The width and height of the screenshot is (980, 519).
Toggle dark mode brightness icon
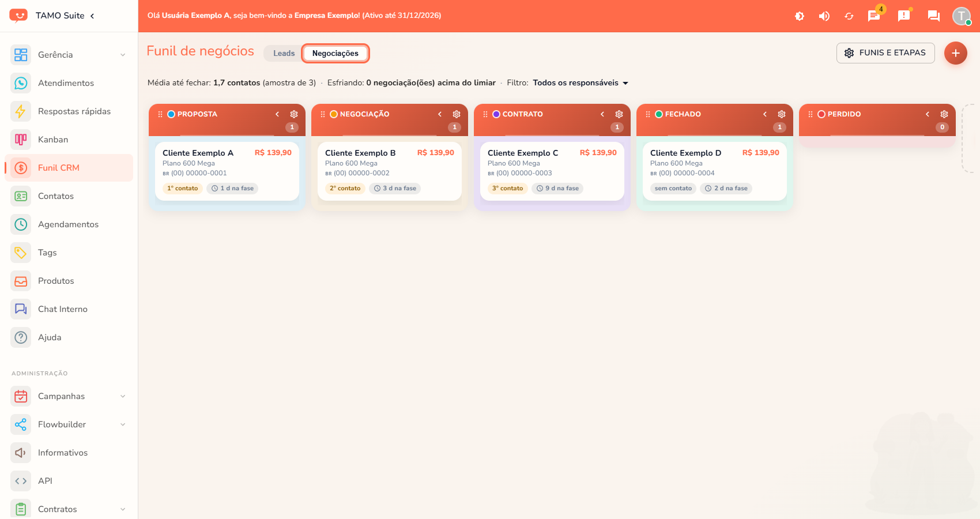click(800, 16)
